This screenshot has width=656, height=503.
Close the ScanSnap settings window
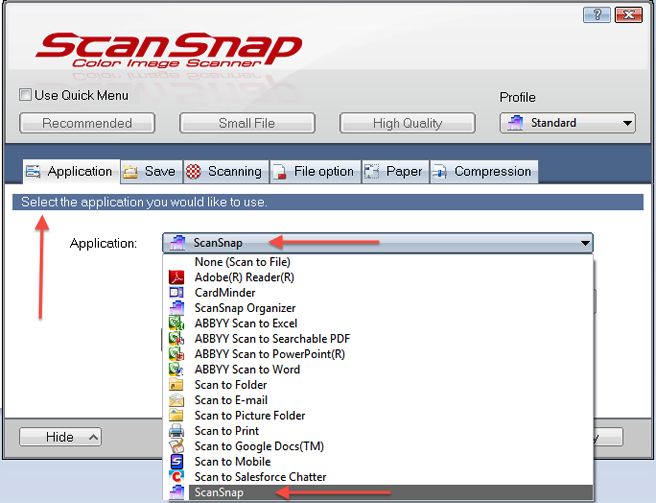(x=628, y=15)
